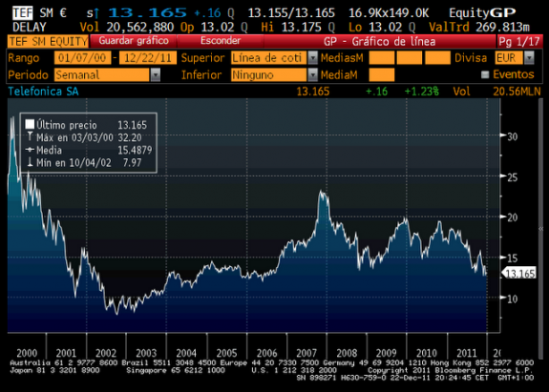Click the EquityGP label at top right

tap(482, 13)
